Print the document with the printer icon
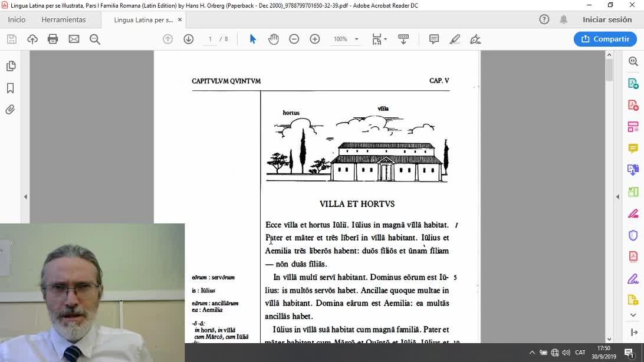 point(53,39)
